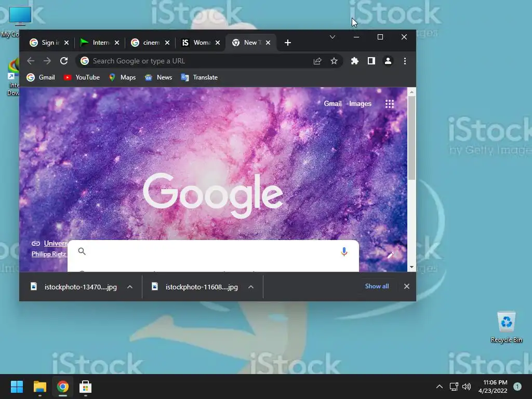Click the Gmail link on the page
Image resolution: width=532 pixels, height=399 pixels.
coord(332,104)
